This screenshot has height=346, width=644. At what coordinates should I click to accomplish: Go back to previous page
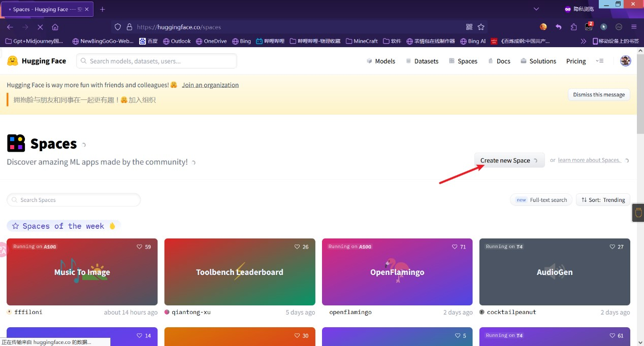click(x=10, y=27)
